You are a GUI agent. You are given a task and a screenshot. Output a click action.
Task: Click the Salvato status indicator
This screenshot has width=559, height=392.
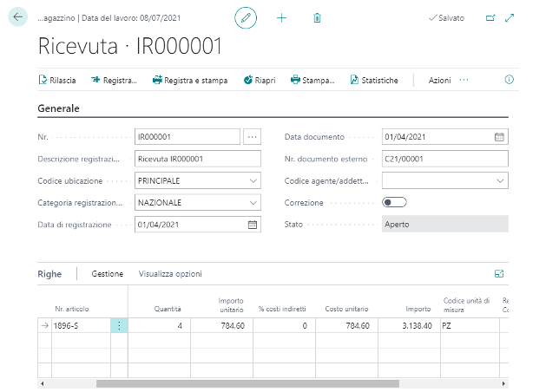pyautogui.click(x=446, y=18)
